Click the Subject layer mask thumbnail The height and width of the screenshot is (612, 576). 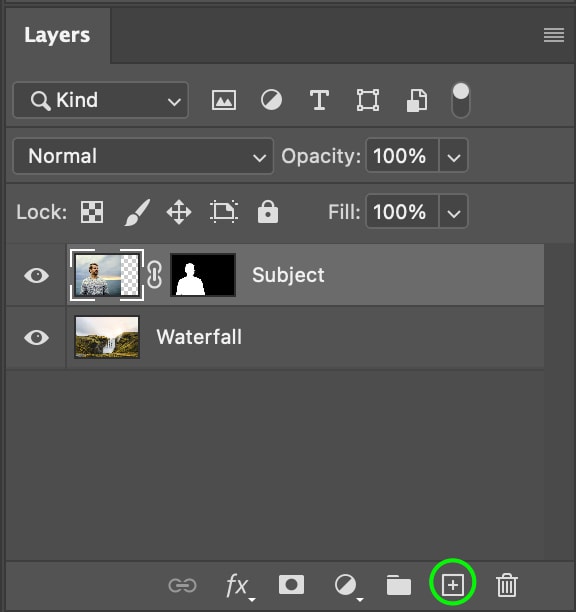[203, 275]
